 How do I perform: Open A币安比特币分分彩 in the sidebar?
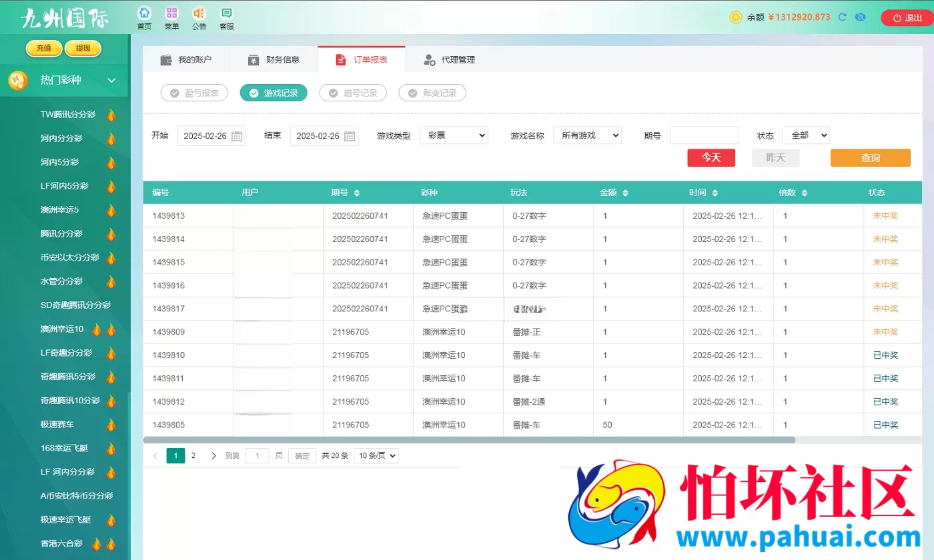(x=77, y=496)
